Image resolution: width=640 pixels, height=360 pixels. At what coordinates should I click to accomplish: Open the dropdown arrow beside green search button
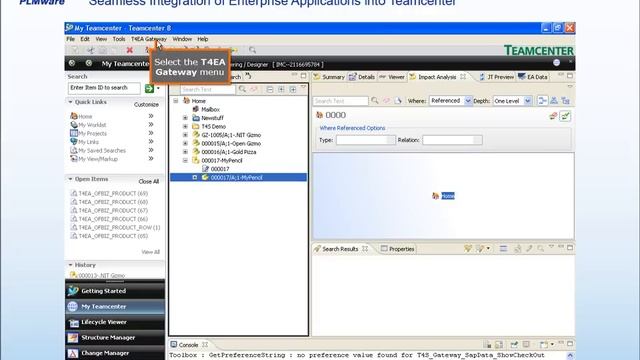point(158,88)
